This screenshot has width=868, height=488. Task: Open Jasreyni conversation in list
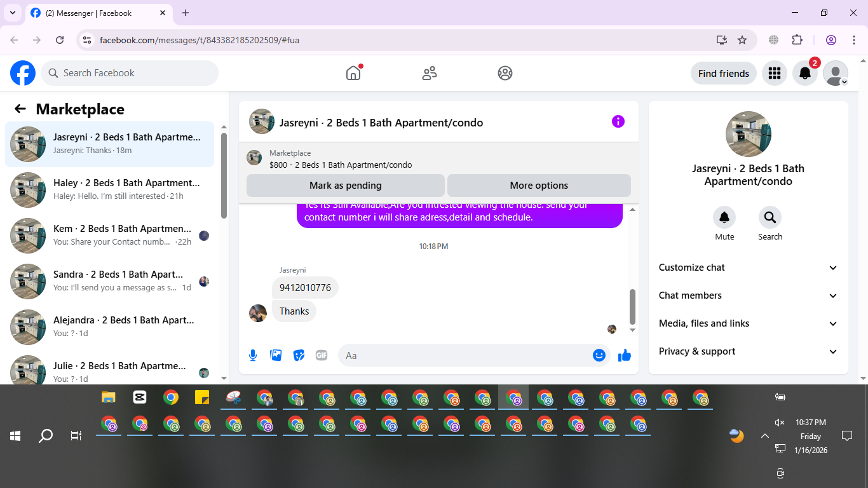coord(110,144)
